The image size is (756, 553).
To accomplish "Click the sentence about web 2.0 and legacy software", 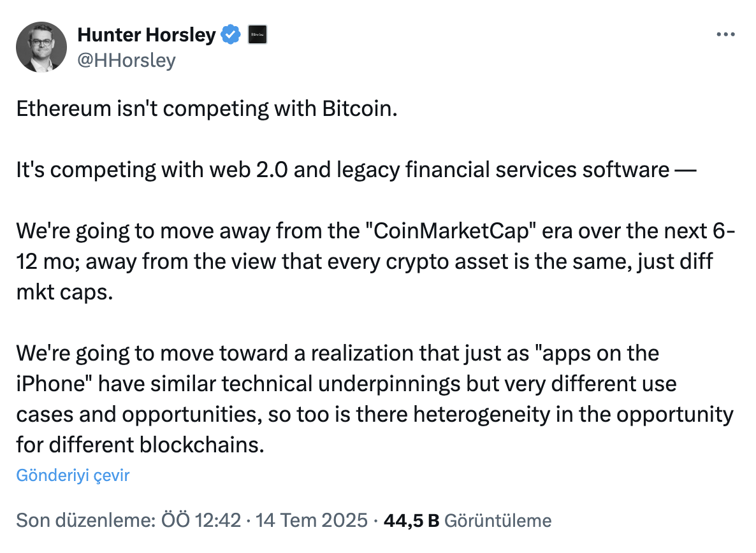I will [x=356, y=170].
